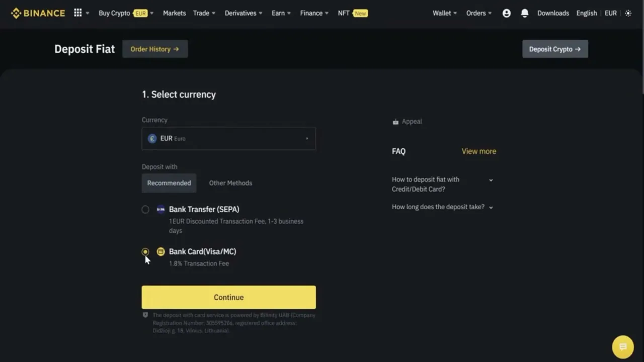Click the Bank Card method icon
644x362 pixels.
point(160,251)
